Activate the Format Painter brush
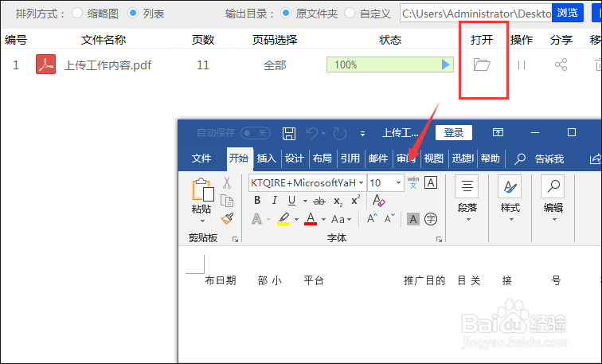 point(227,219)
